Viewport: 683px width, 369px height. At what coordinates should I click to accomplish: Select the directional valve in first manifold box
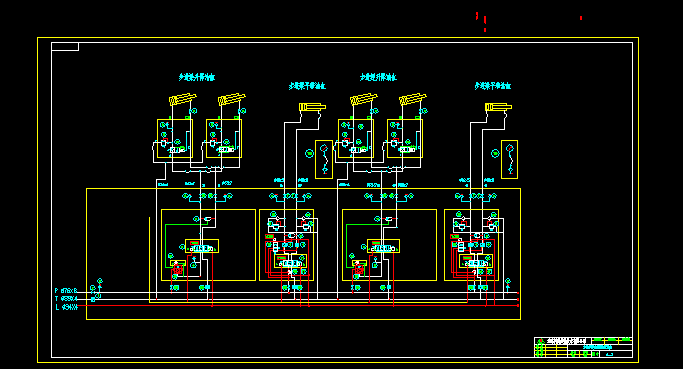click(202, 246)
